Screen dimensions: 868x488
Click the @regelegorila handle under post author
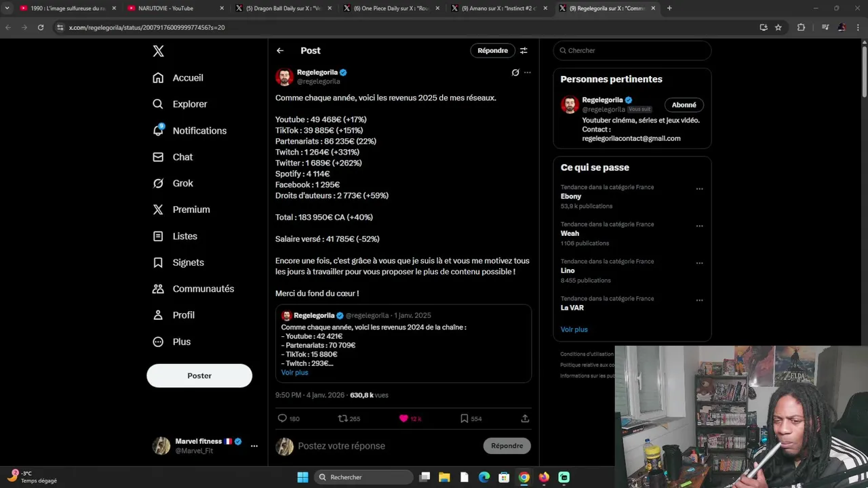(319, 81)
